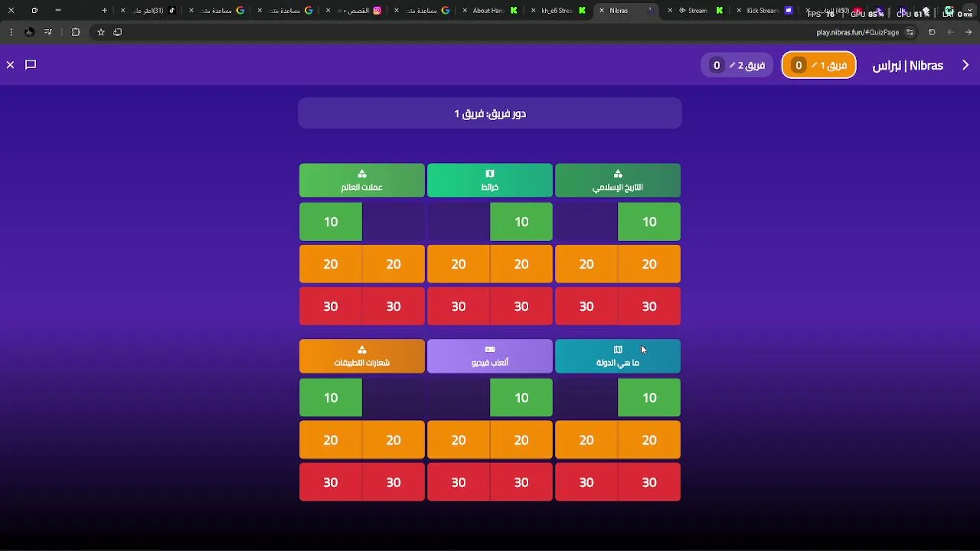Click the Nibras | نبراس logo
The width and height of the screenshot is (980, 551).
tap(908, 66)
